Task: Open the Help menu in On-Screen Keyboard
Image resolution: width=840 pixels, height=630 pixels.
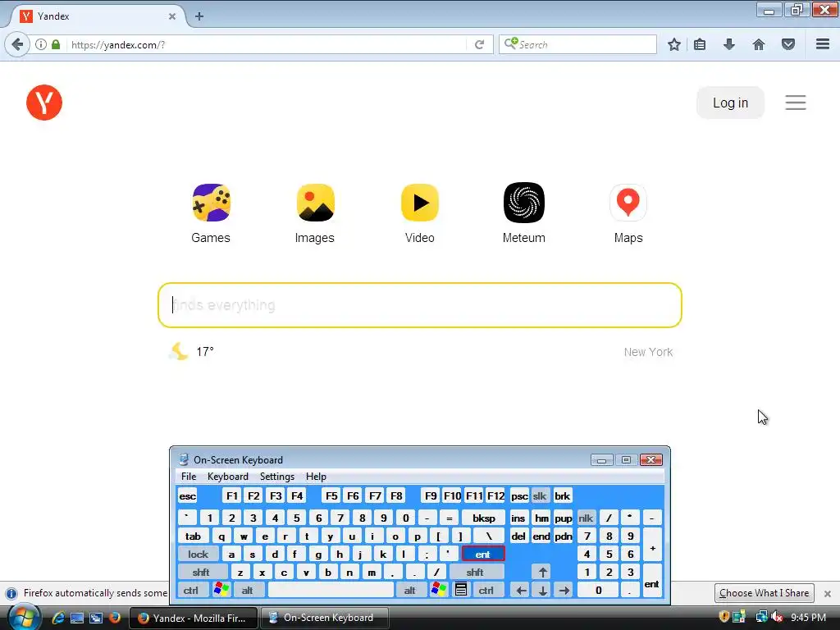Action: click(316, 477)
